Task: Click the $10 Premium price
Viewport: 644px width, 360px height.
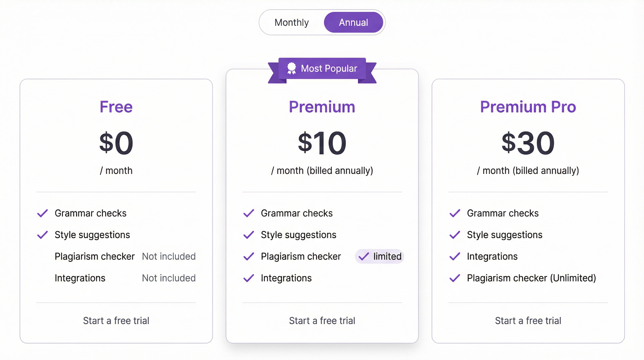Action: tap(322, 143)
